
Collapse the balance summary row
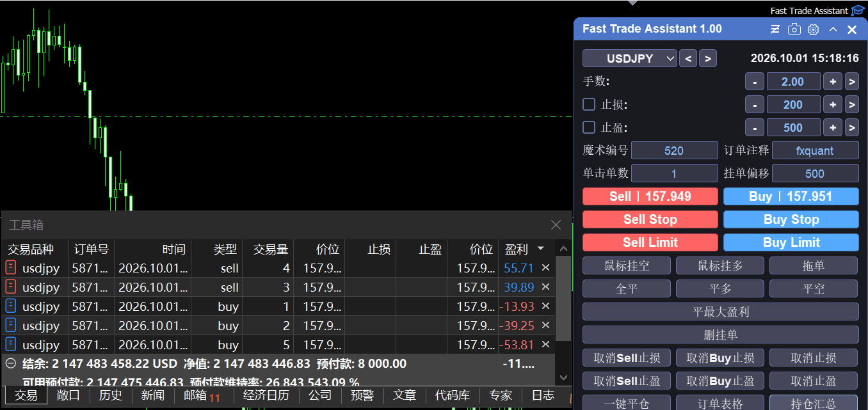11,364
